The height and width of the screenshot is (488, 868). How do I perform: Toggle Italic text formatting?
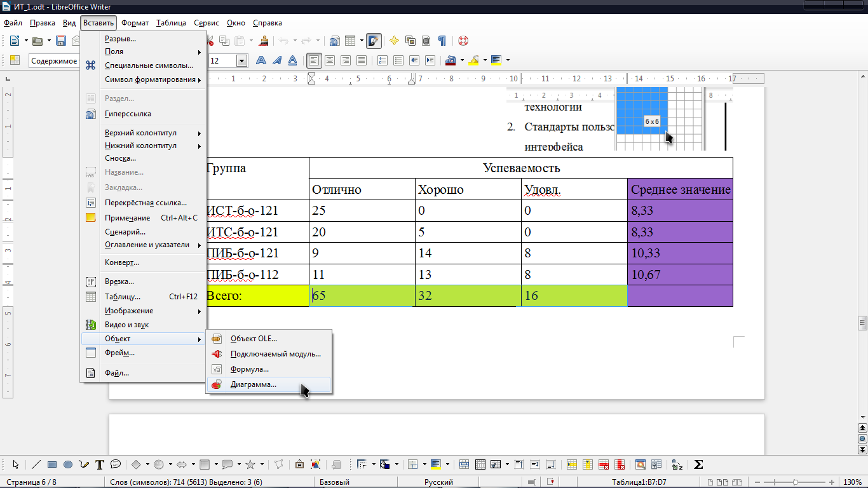pyautogui.click(x=276, y=60)
